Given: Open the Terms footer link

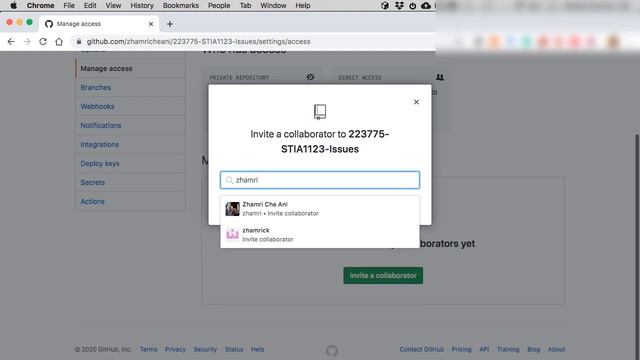Looking at the screenshot, I should [148, 349].
